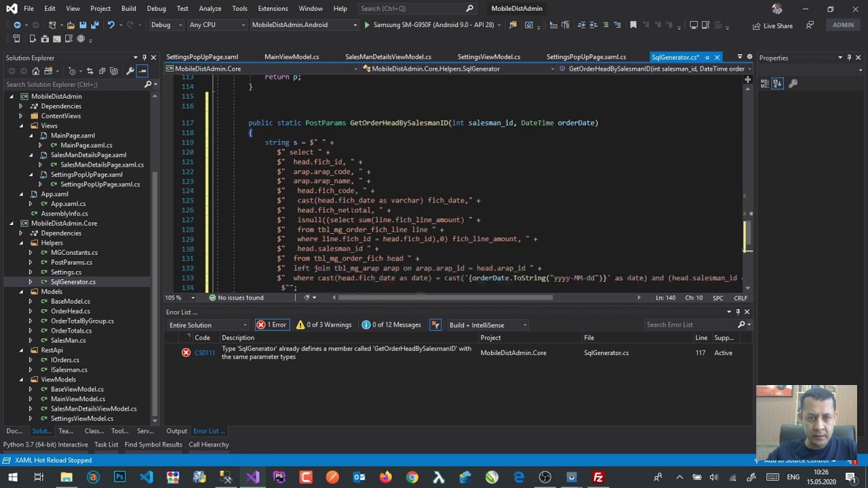The image size is (868, 488).
Task: Open MobileDistAdmin.Android startup project dropdown
Action: pyautogui.click(x=304, y=25)
